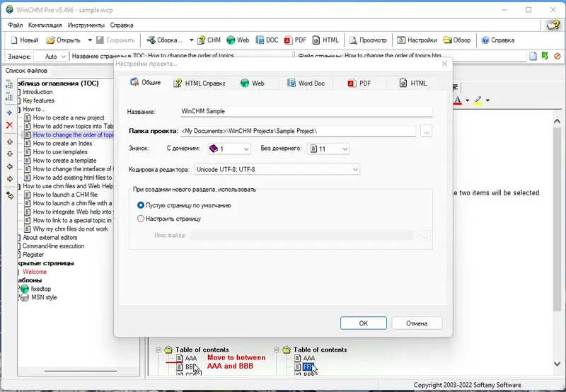Click the Папка проекта path field

298,132
